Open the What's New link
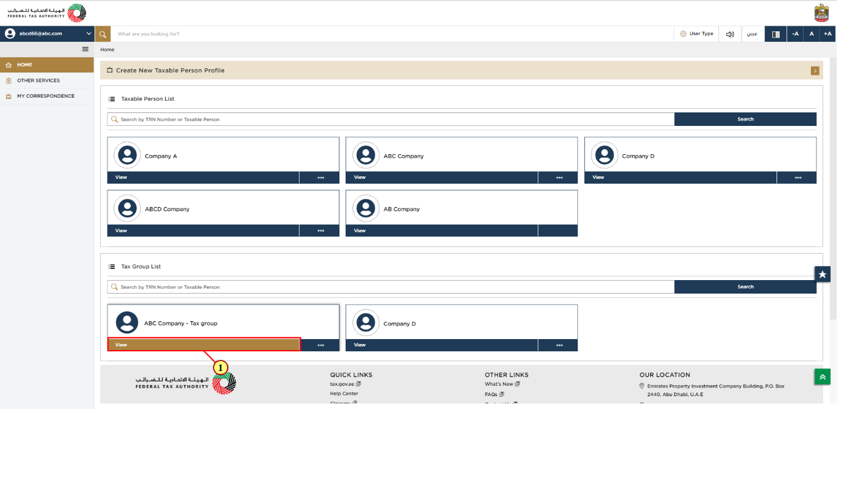The height and width of the screenshot is (492, 868). coord(502,384)
